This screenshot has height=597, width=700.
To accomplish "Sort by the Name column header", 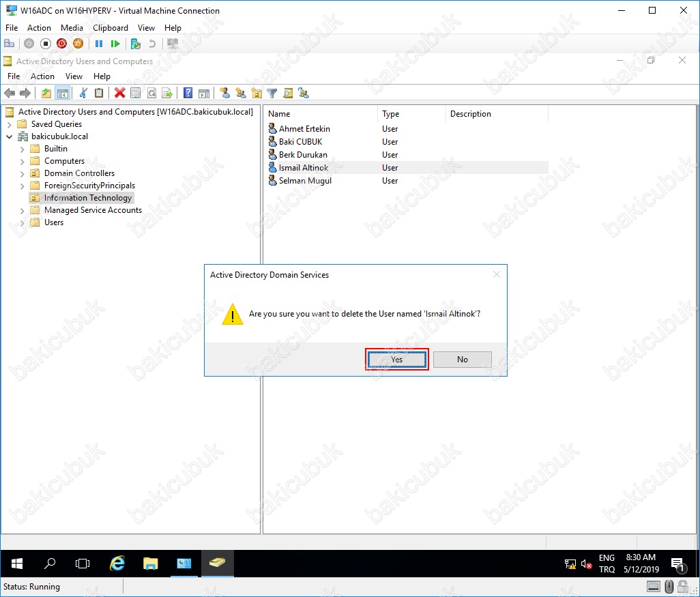I will (x=321, y=114).
